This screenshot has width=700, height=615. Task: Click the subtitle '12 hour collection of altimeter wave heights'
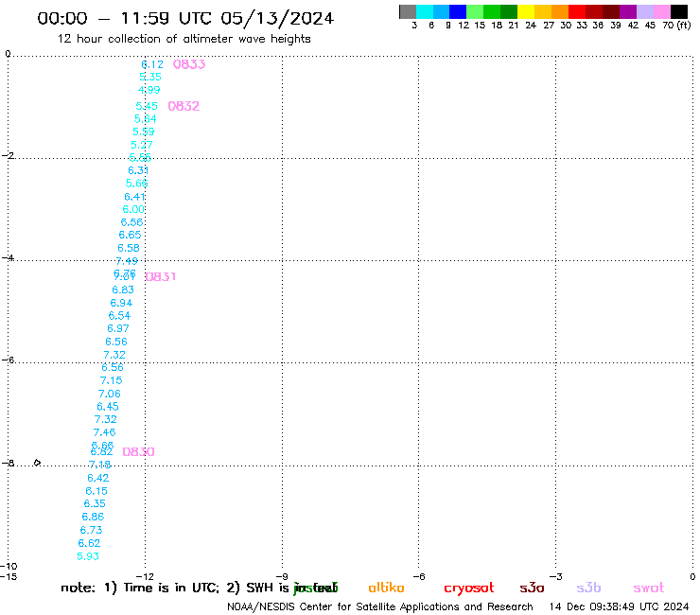coord(184,39)
